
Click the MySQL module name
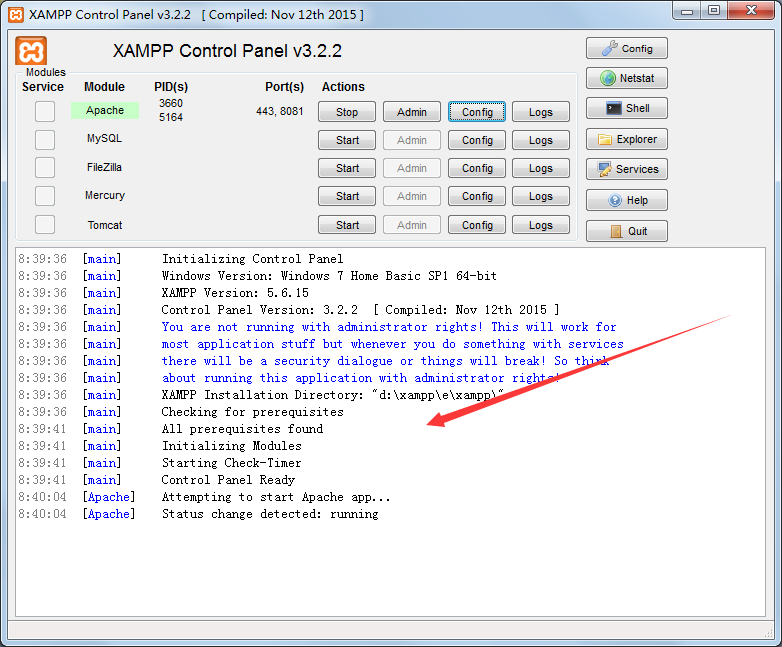104,138
